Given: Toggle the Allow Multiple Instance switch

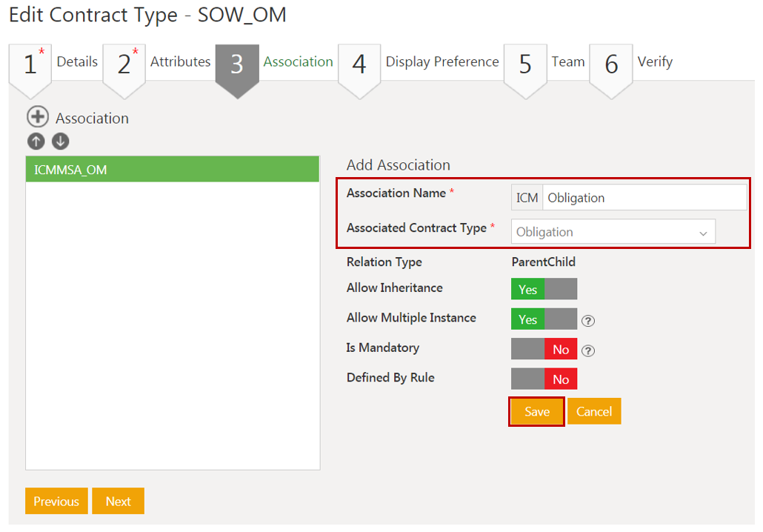Looking at the screenshot, I should [x=544, y=319].
